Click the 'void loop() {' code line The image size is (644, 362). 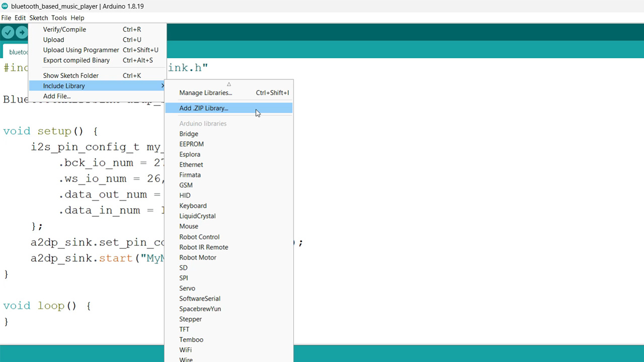point(47,306)
